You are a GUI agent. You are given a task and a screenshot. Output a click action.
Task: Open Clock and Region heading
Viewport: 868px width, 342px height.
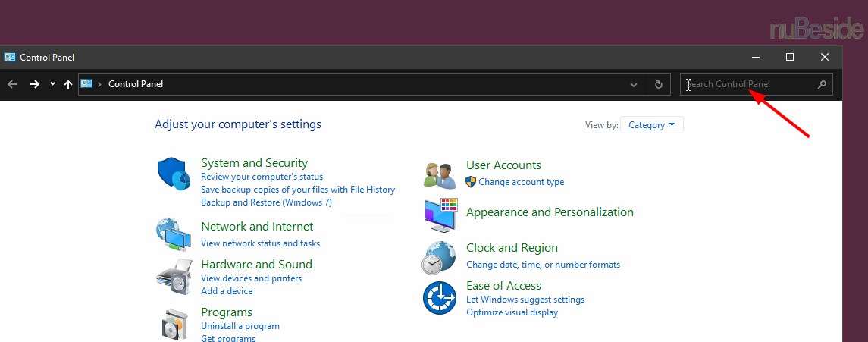[x=512, y=247]
